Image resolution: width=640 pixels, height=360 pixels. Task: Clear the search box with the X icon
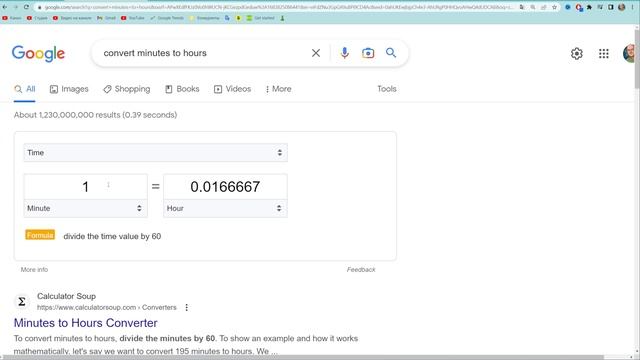coord(316,53)
